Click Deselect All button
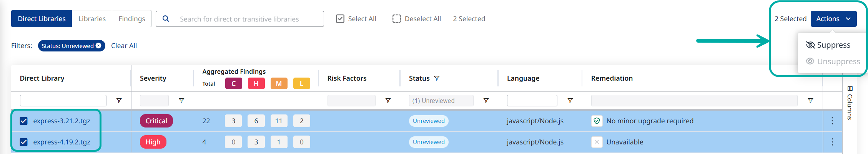This screenshot has width=868, height=154. pos(417,19)
